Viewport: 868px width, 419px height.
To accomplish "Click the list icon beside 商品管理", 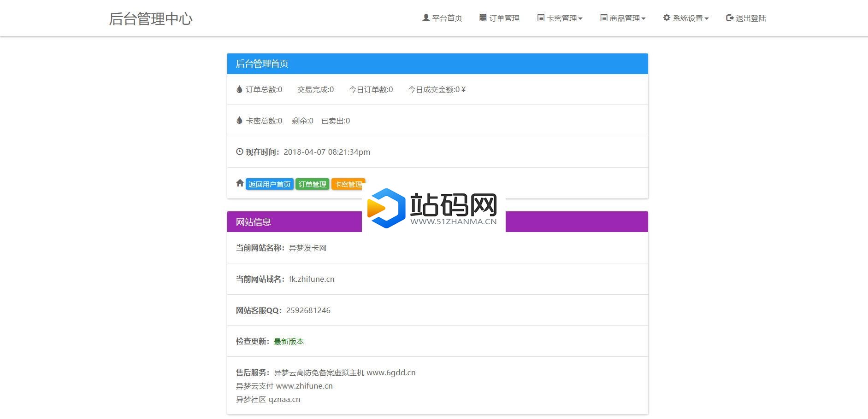I will [604, 18].
